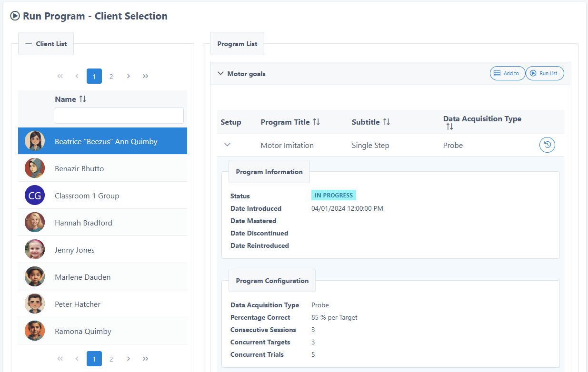This screenshot has width=588, height=372.
Task: Click Benazir Bhutto's avatar
Action: (x=35, y=168)
